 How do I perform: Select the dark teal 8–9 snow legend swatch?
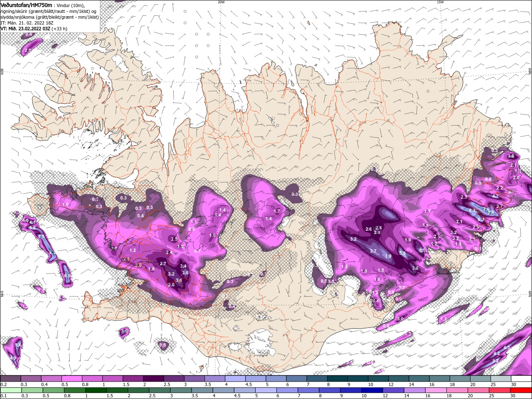(337, 379)
